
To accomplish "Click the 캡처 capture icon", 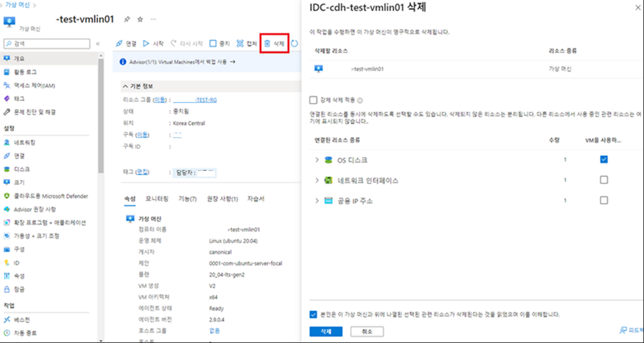I will pyautogui.click(x=240, y=44).
